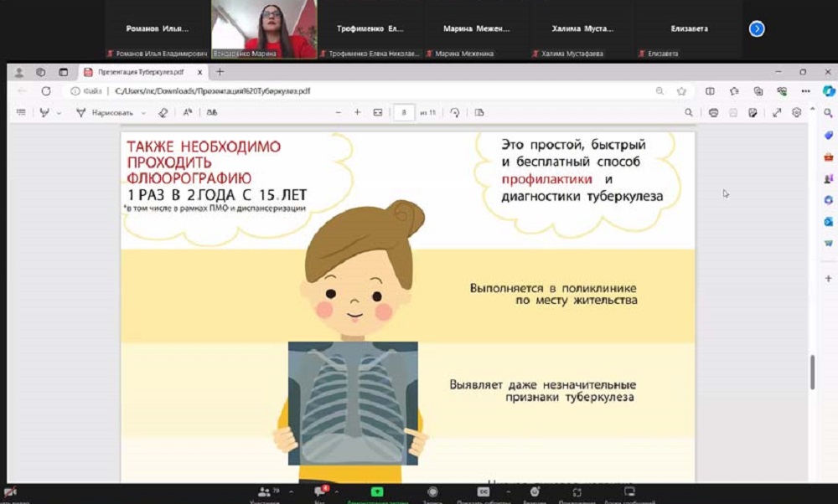Click the PDF page number input field

(x=404, y=112)
